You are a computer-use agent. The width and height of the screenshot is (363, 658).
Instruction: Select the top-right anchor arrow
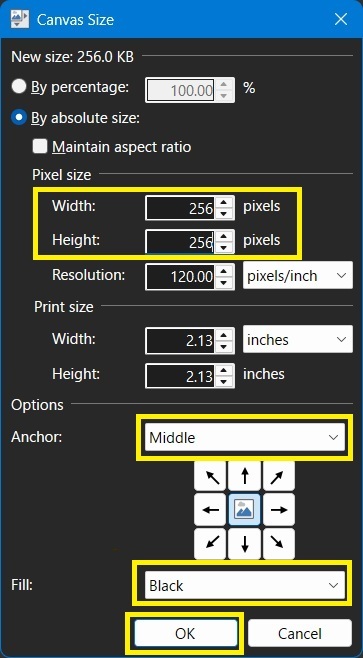279,476
